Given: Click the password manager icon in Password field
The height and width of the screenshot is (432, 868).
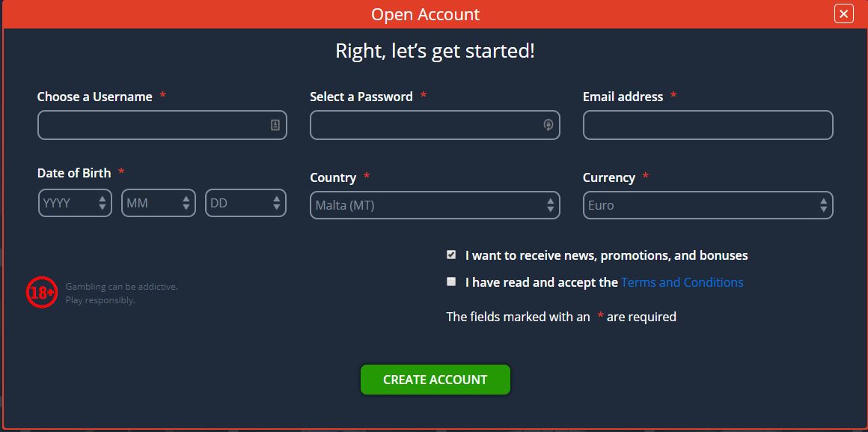Looking at the screenshot, I should pos(548,125).
